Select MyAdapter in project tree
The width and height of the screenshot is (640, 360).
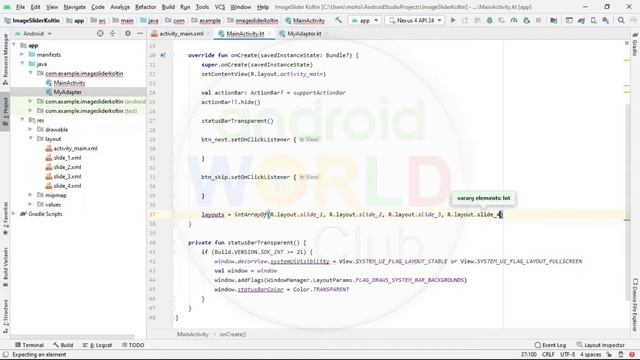(x=68, y=92)
